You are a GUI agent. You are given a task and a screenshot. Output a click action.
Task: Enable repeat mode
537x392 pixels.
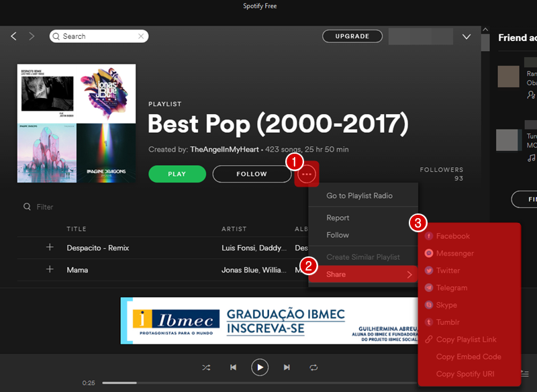pos(313,367)
